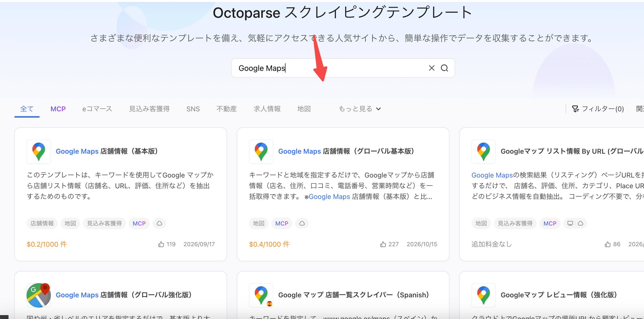Image resolution: width=644 pixels, height=319 pixels.
Task: Open the eコマース tab
Action: coord(97,109)
